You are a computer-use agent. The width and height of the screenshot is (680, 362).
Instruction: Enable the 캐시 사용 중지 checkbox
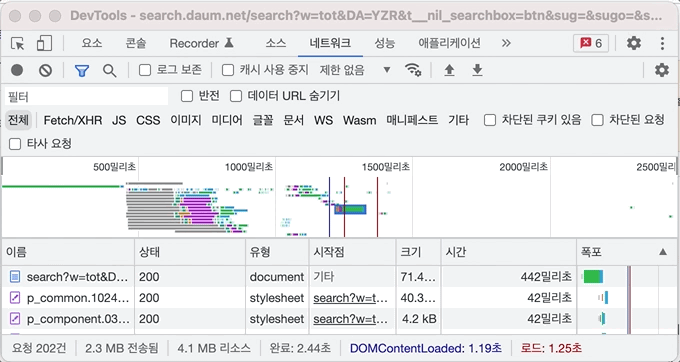(228, 70)
